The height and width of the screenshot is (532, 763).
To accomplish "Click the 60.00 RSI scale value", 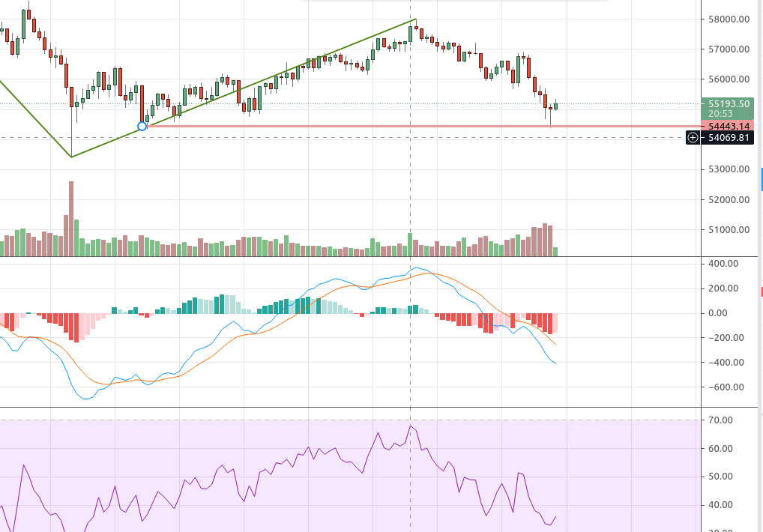I will [x=720, y=448].
